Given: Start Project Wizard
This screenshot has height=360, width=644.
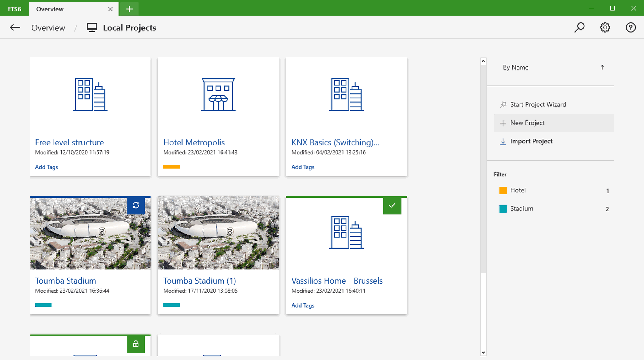Looking at the screenshot, I should (x=554, y=105).
